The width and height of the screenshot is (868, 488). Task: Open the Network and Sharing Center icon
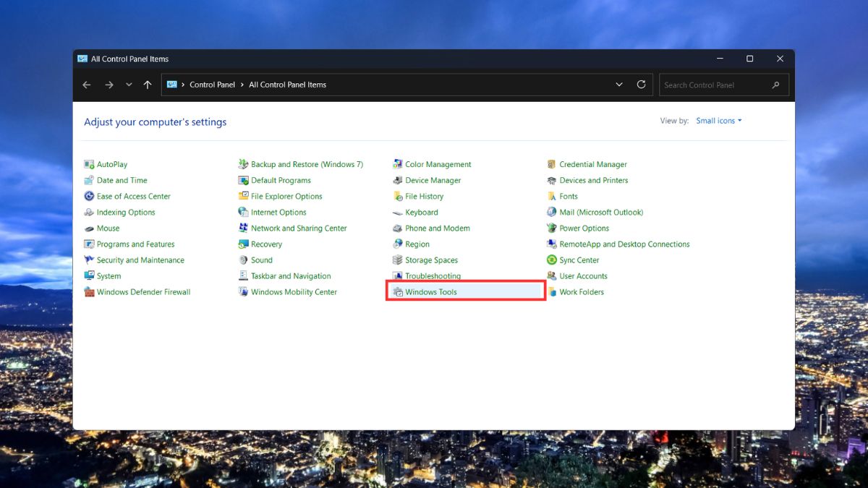tap(244, 228)
